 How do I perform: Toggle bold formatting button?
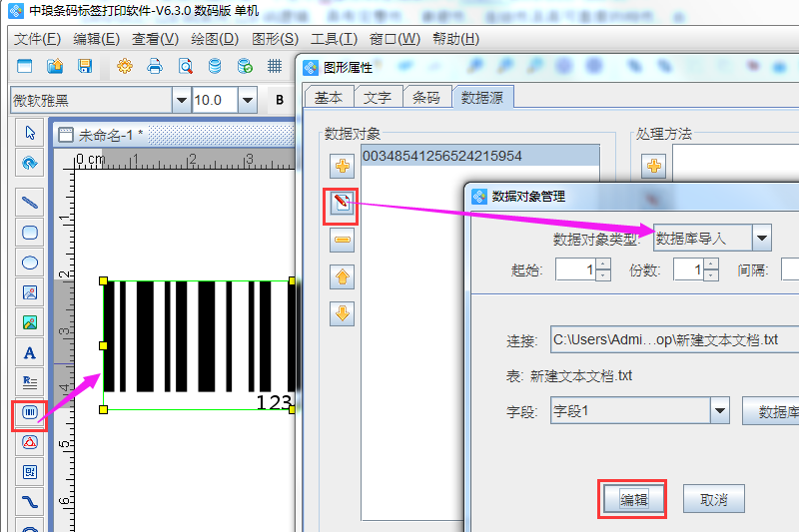pyautogui.click(x=280, y=100)
